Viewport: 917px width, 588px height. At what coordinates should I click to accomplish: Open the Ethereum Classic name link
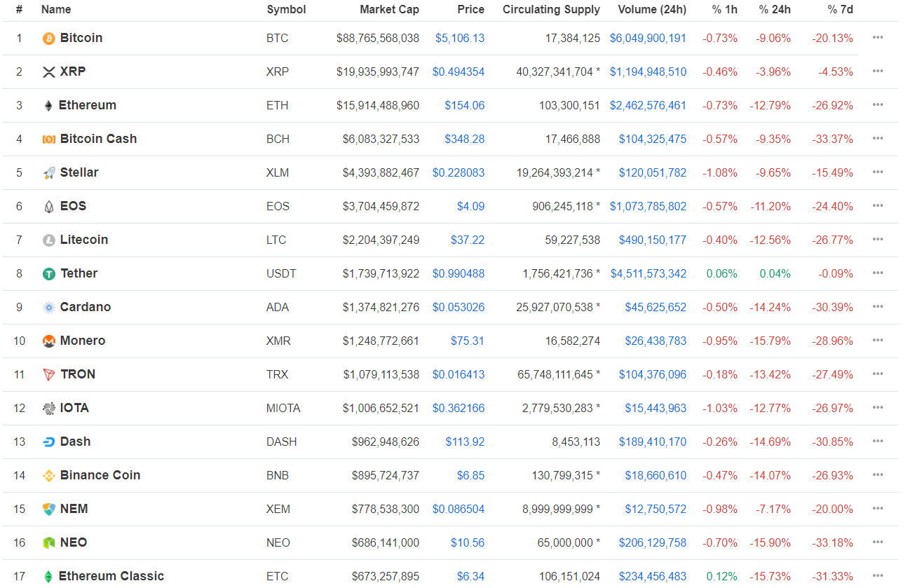click(111, 576)
